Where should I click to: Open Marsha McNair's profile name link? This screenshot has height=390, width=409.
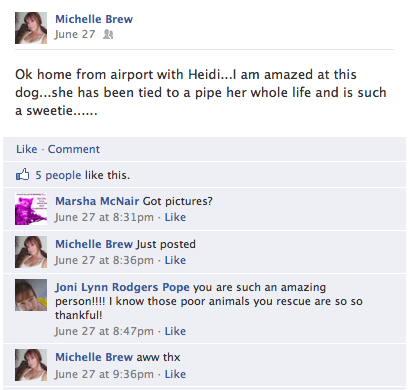(x=97, y=201)
